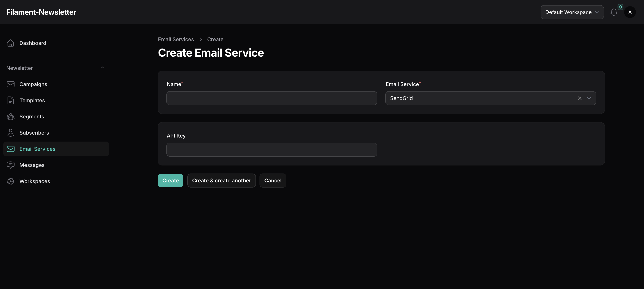Click the Email Services envelope icon
The image size is (644, 289).
(x=10, y=149)
